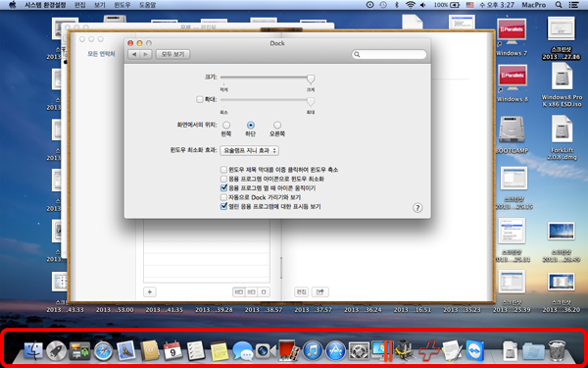Launch iTunes music note icon

(x=313, y=351)
